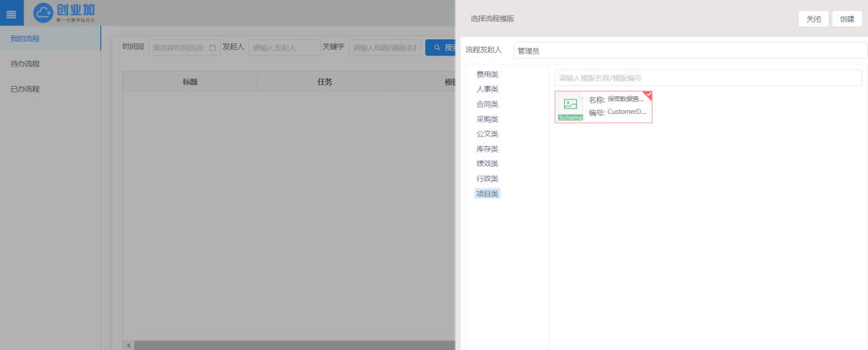
Task: Click the 关闭 button
Action: pos(813,19)
